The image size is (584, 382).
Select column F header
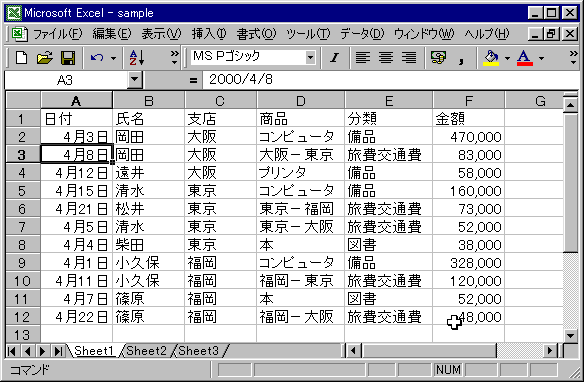tap(469, 101)
